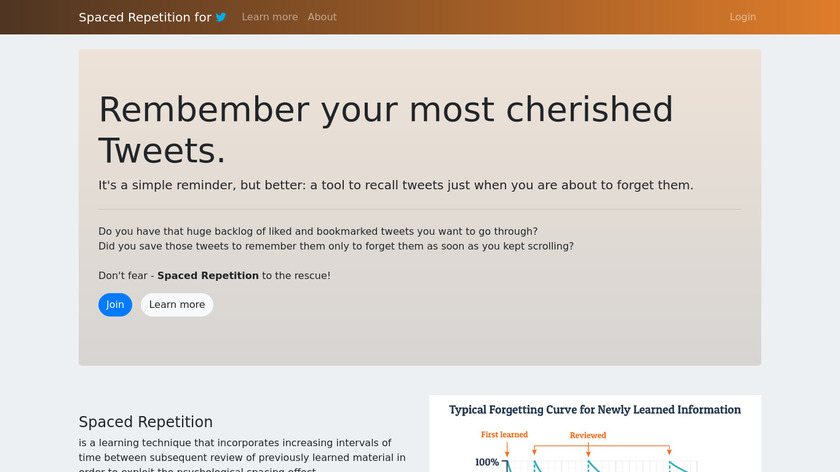The width and height of the screenshot is (840, 472).
Task: Click the first teal forgetting curve line
Action: 511,467
